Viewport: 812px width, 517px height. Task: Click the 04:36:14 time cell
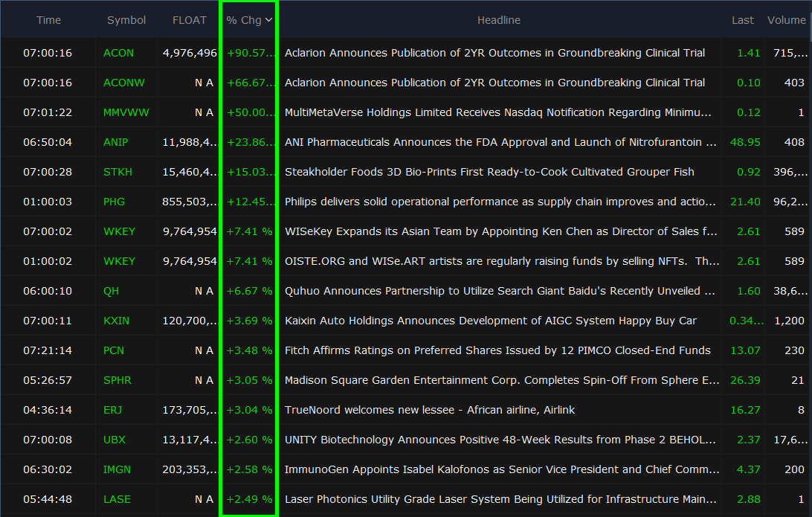point(48,411)
